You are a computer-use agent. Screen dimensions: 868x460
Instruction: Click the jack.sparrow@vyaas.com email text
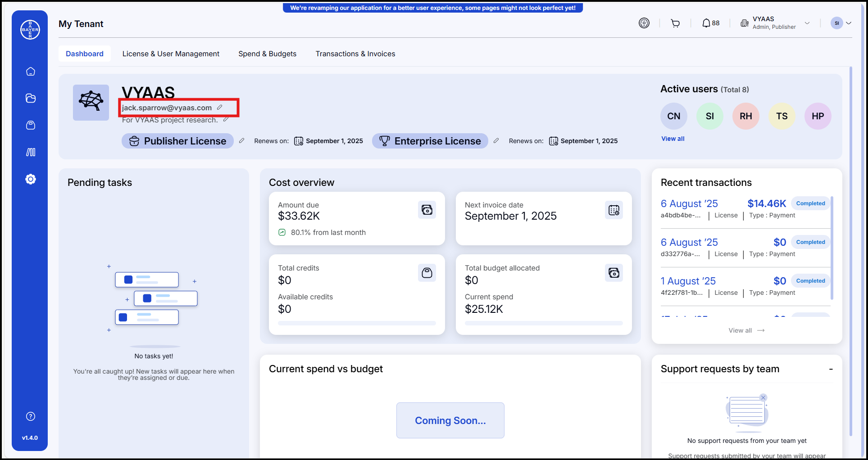(167, 108)
